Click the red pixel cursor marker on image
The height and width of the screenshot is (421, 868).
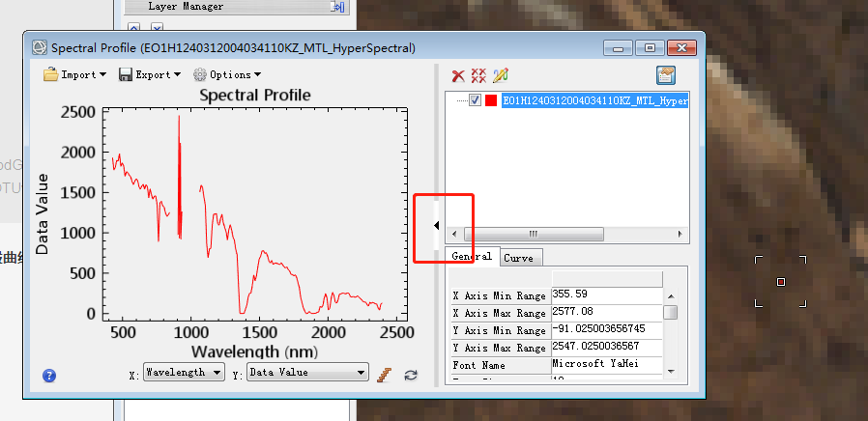coord(781,282)
